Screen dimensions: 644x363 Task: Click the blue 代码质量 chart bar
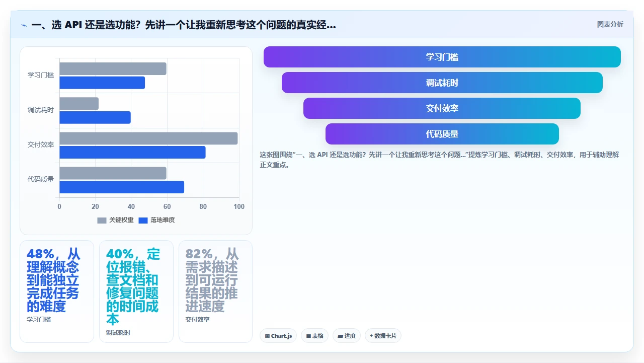(x=122, y=187)
